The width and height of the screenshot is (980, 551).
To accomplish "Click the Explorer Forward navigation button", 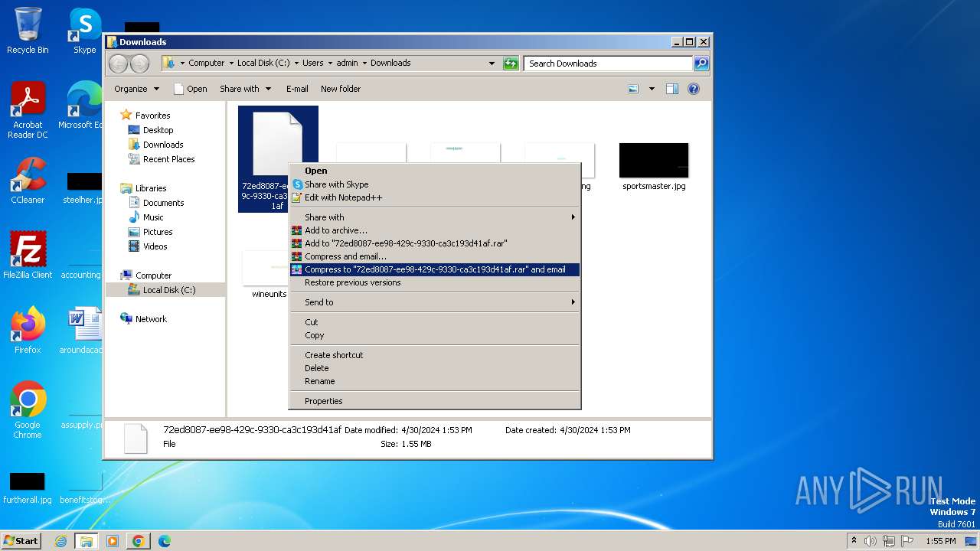I will point(139,64).
